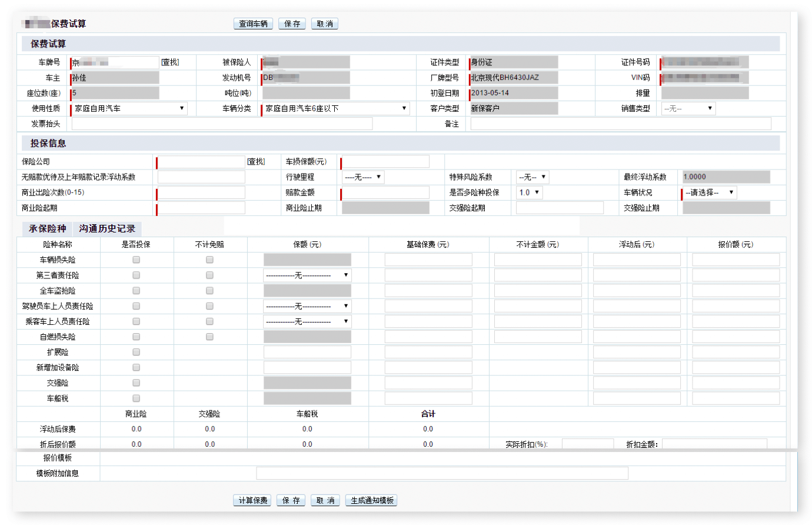The image size is (812, 525).
Task: Click 保额 field for 扩展险
Action: pos(307,352)
